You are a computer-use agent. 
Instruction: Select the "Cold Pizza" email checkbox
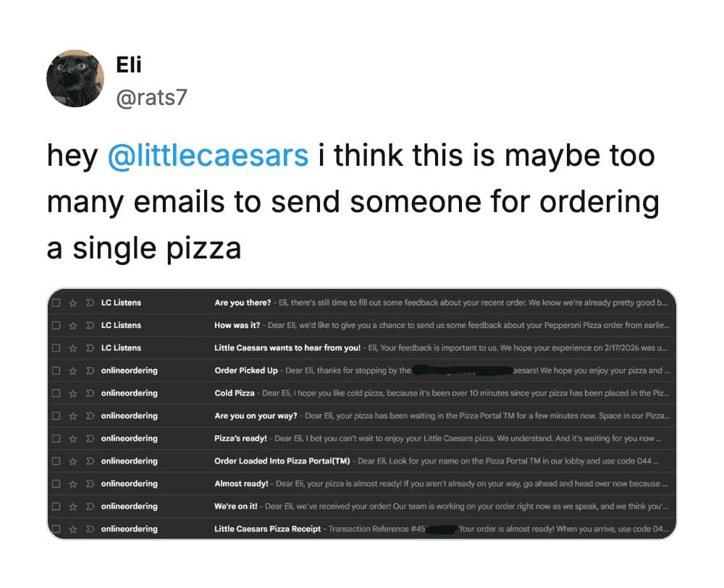(56, 393)
